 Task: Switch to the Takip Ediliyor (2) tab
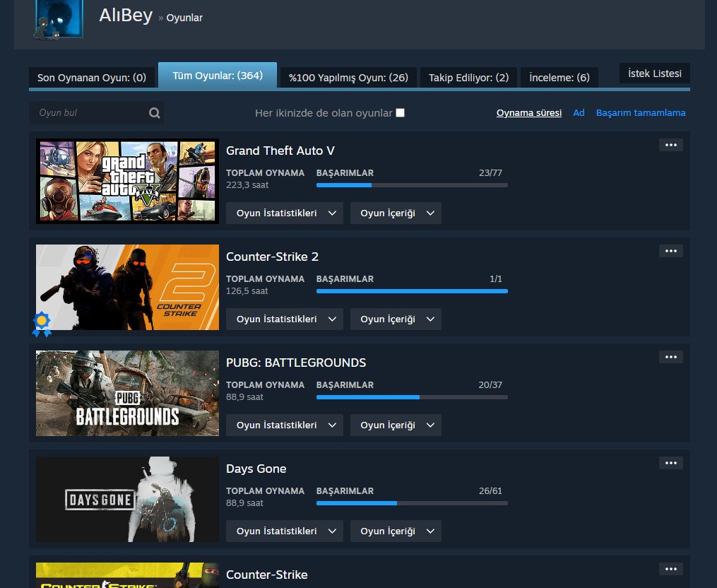pyautogui.click(x=469, y=77)
